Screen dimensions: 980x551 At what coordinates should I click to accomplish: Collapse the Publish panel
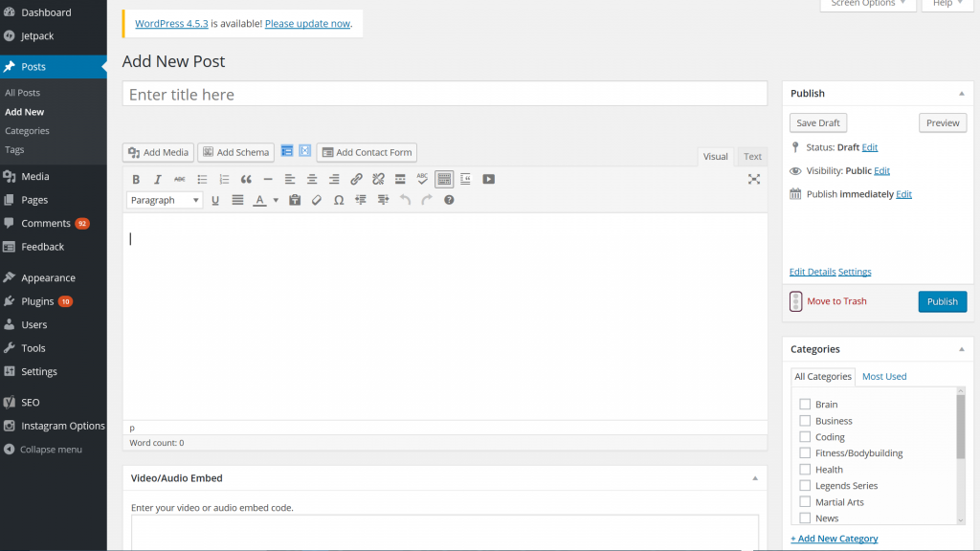point(962,94)
